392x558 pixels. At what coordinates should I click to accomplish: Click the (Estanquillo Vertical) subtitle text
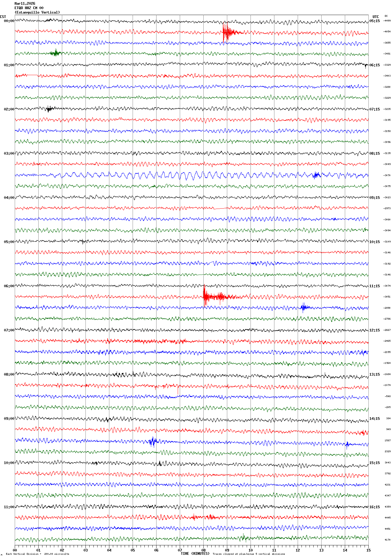pos(37,12)
